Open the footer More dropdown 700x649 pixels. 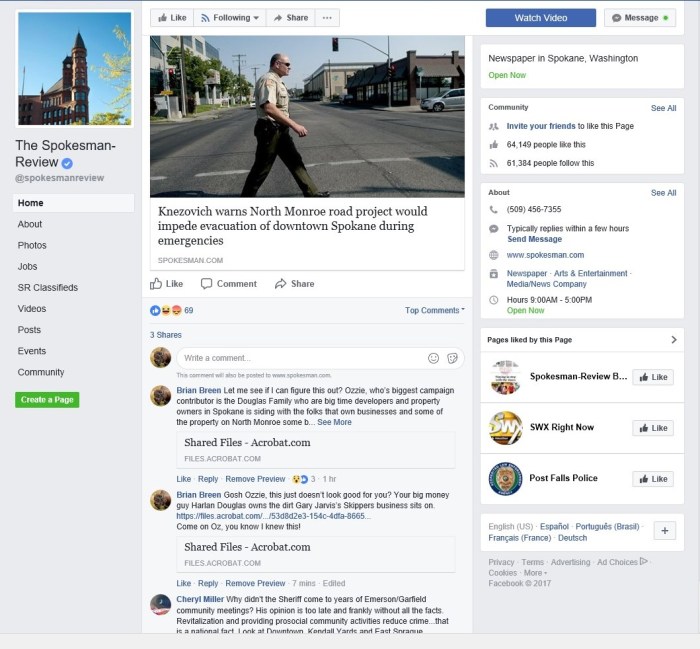click(535, 573)
